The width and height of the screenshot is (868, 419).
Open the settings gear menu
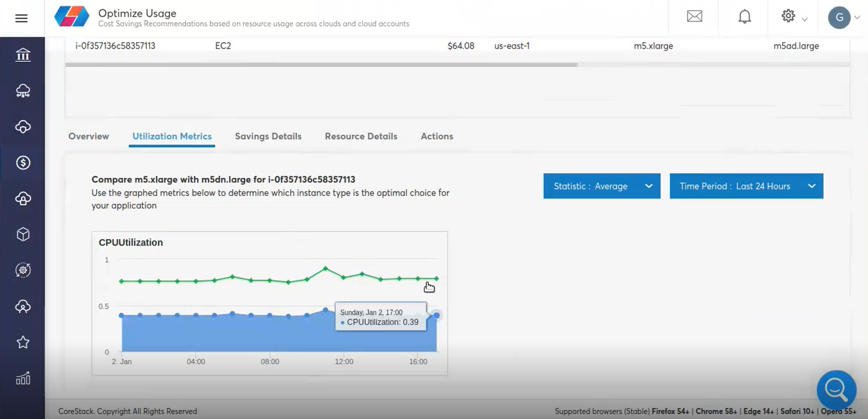coord(788,16)
